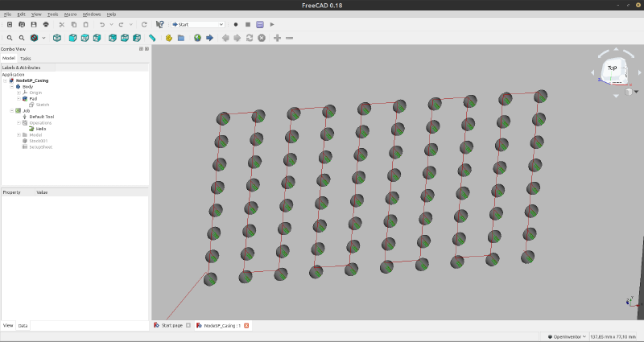
Task: Click the measure distance ruler icon
Action: pos(152,38)
